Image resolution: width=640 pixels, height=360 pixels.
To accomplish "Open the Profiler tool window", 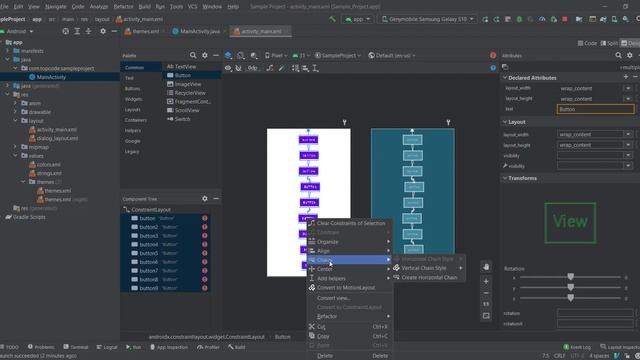I will pos(208,347).
